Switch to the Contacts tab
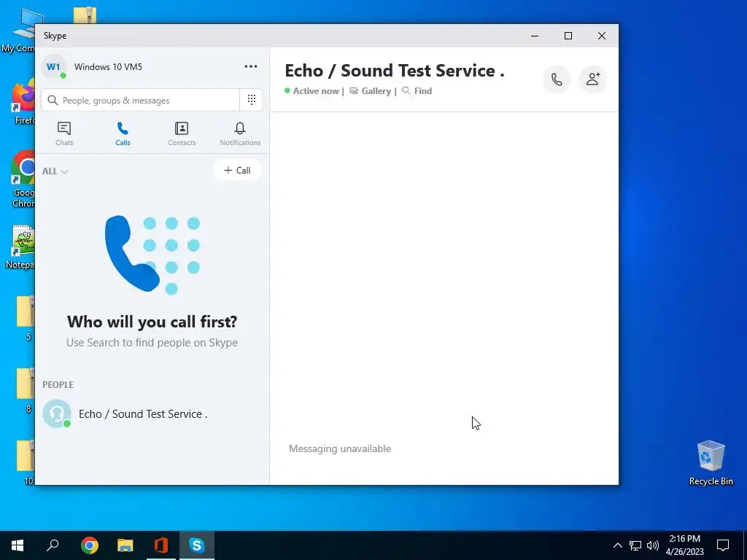The image size is (747, 560). pos(182,134)
